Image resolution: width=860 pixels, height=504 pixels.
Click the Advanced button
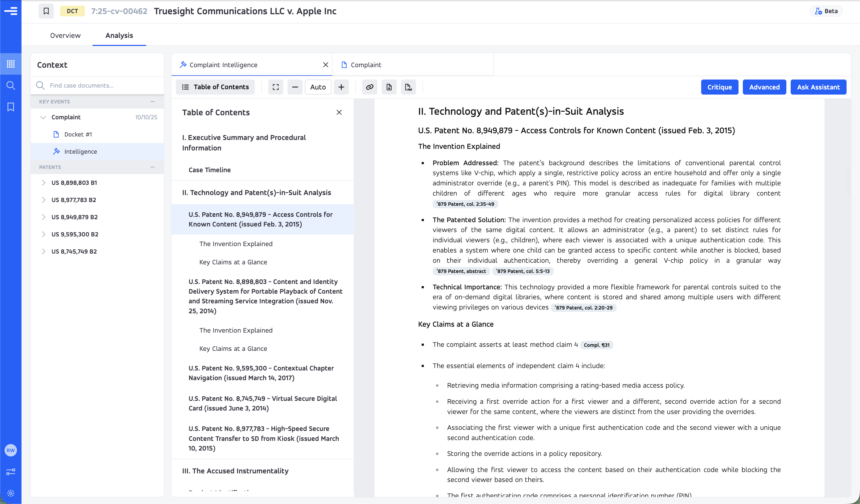(764, 87)
